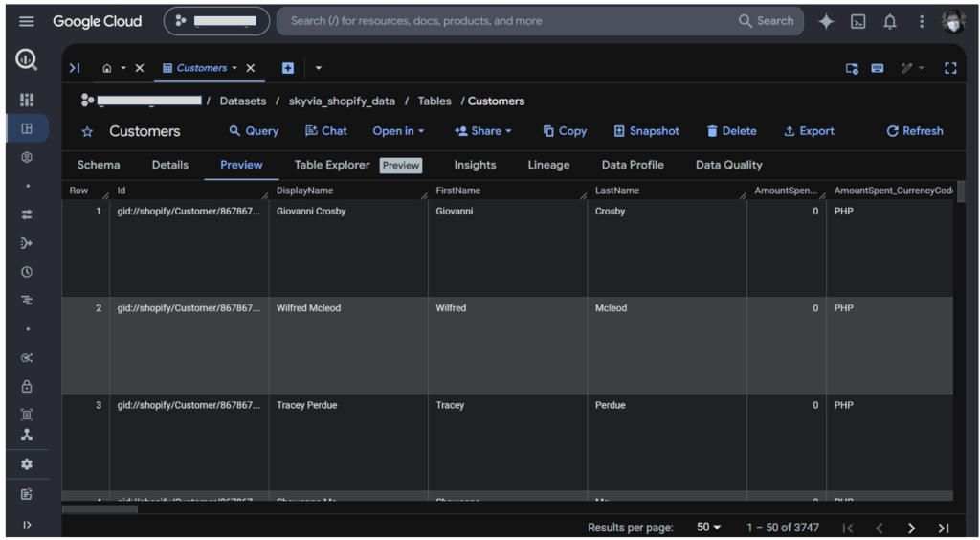
Task: Go to Datasets breadcrumb
Action: [242, 101]
